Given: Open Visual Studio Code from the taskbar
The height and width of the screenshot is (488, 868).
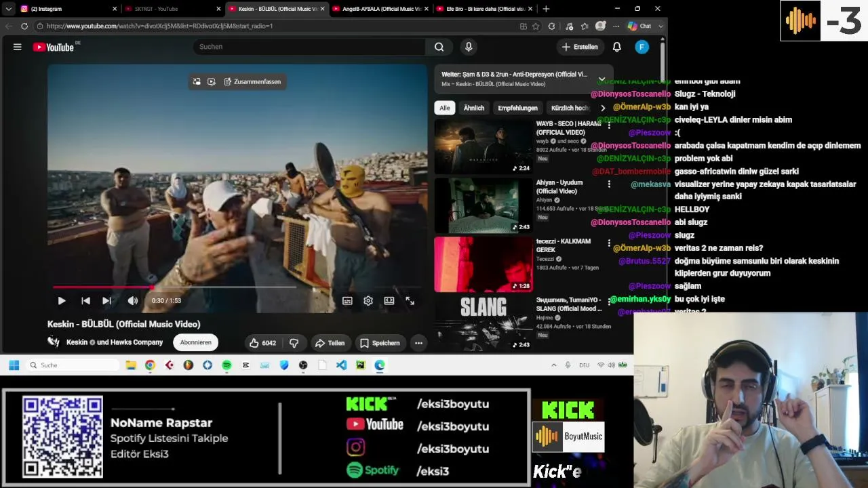Looking at the screenshot, I should point(341,365).
